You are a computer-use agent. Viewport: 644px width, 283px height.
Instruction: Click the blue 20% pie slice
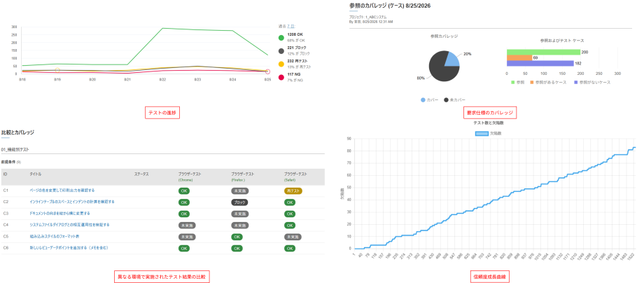pyautogui.click(x=451, y=60)
